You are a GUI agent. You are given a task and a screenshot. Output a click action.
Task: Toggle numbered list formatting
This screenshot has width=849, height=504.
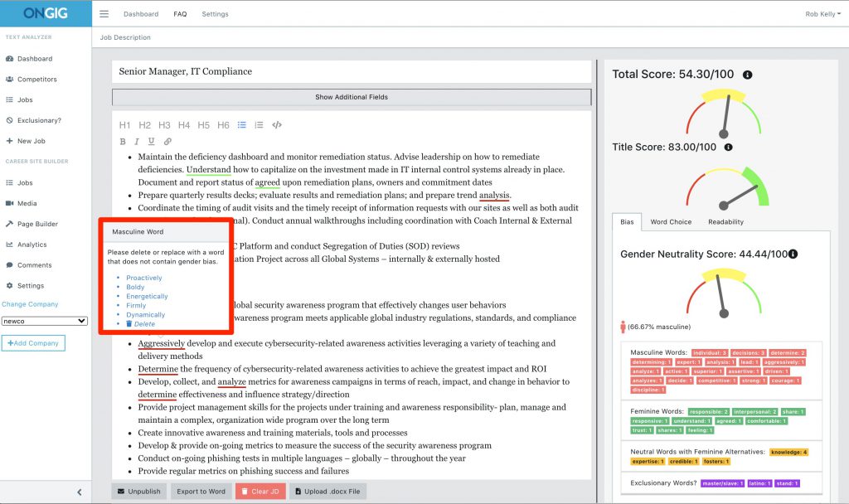click(x=259, y=125)
